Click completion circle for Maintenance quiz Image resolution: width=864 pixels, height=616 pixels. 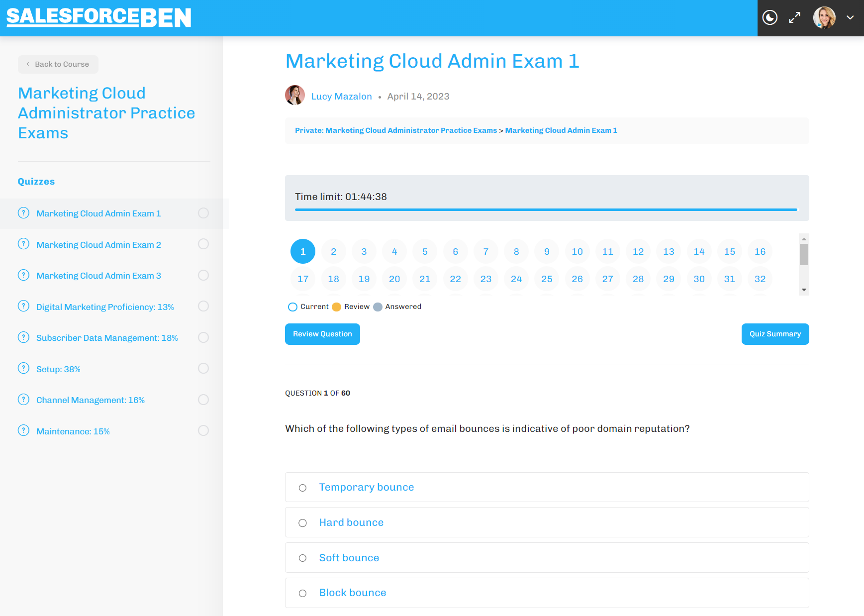click(203, 430)
